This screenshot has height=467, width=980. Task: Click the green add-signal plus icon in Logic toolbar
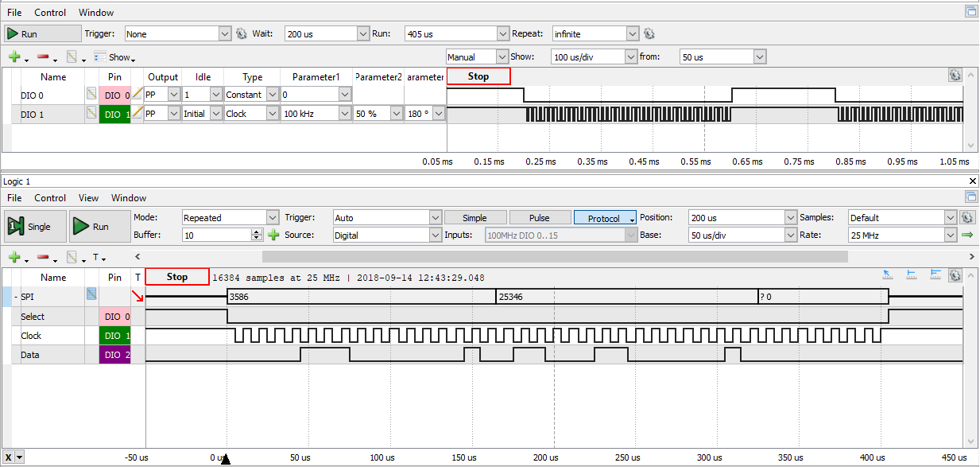tap(14, 258)
